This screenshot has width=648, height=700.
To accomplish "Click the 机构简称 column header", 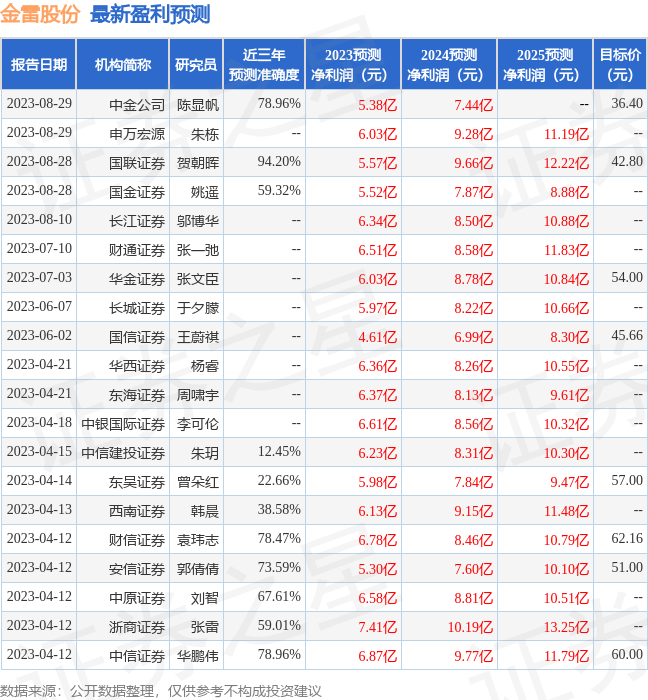I will [x=123, y=65].
